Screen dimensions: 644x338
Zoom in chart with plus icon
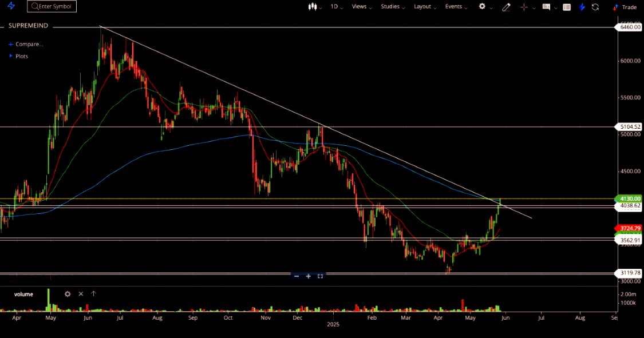tap(309, 276)
